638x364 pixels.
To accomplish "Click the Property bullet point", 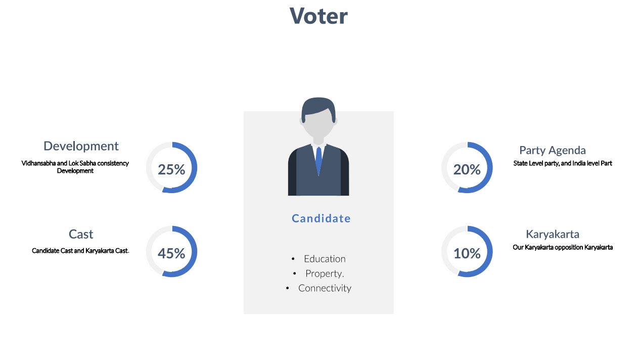I will tap(325, 274).
